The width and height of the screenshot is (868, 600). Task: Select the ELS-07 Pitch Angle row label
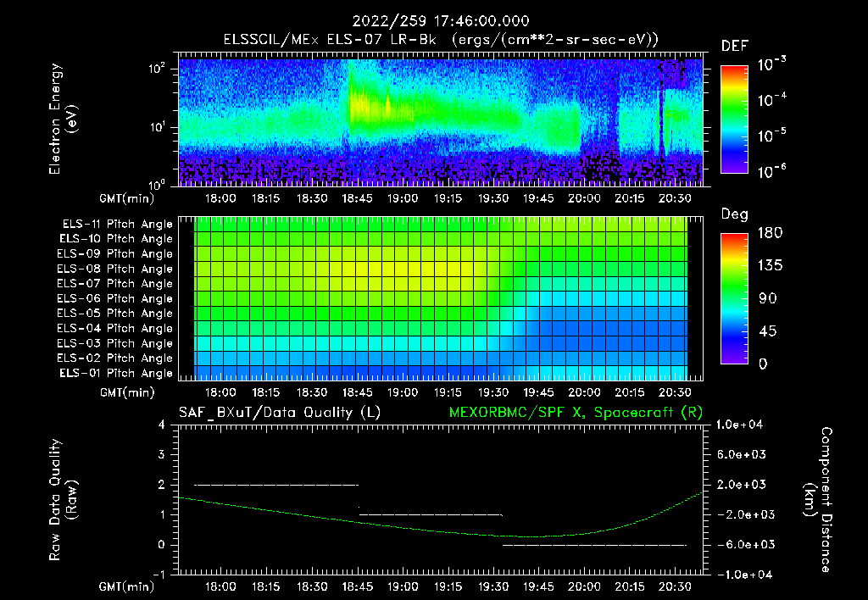[x=115, y=283]
